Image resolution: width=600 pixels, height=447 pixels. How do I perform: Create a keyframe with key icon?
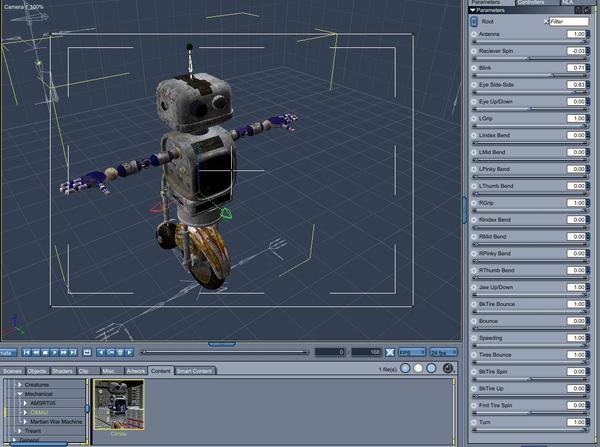click(110, 352)
